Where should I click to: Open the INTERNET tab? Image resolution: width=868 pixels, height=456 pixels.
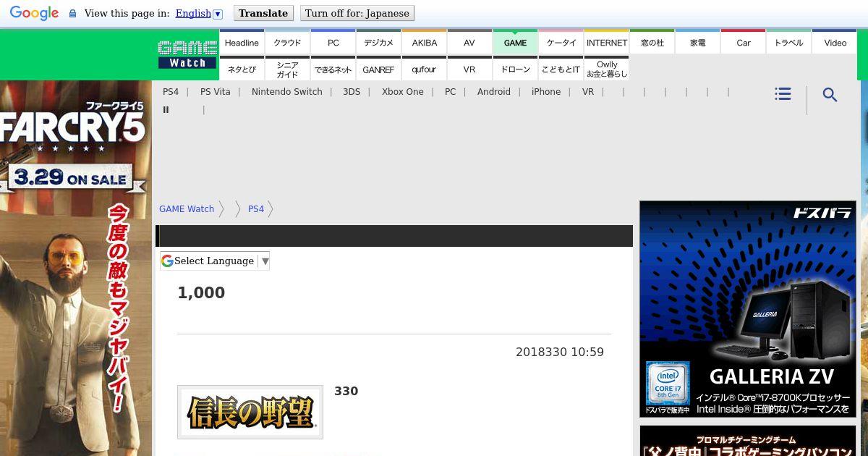607,43
